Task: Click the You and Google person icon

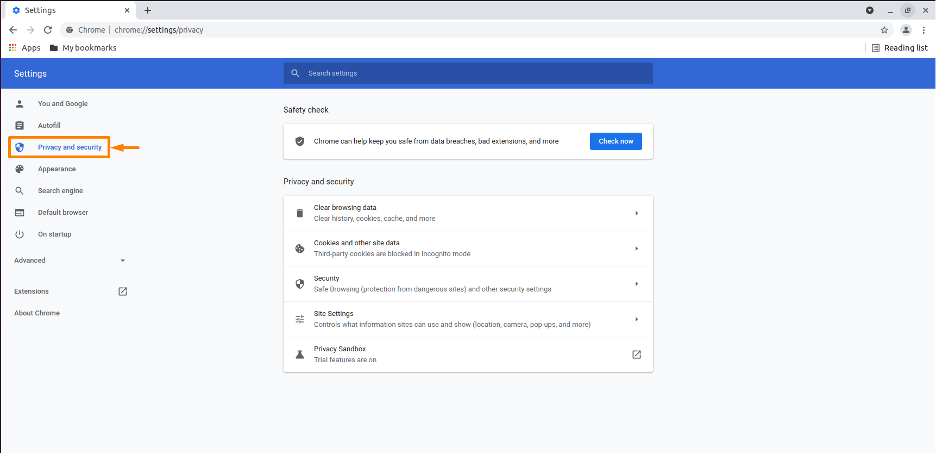Action: point(19,104)
